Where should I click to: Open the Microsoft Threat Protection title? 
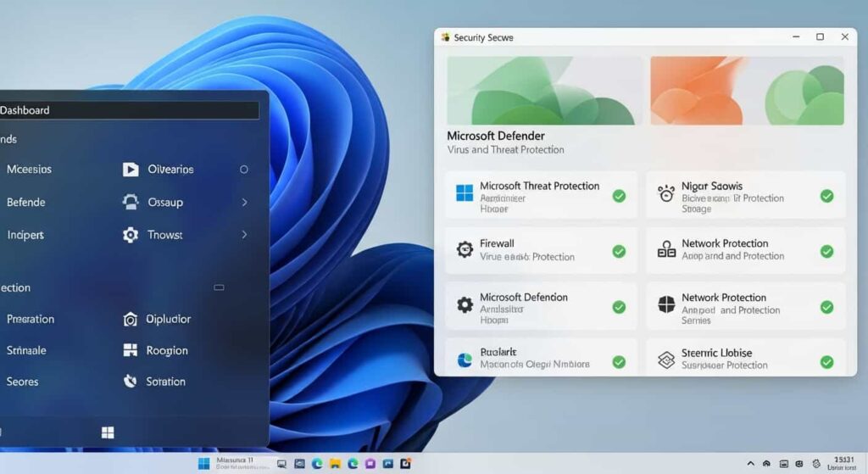click(540, 186)
